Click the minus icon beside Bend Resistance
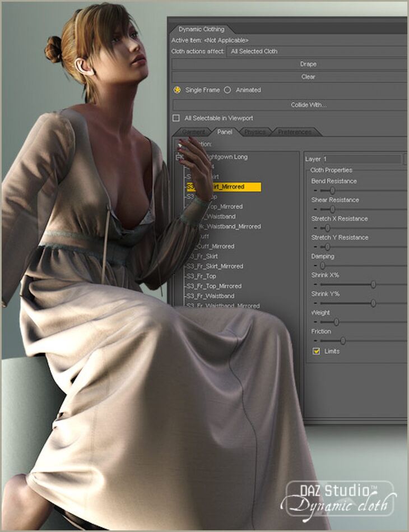409x532 pixels. (x=315, y=191)
